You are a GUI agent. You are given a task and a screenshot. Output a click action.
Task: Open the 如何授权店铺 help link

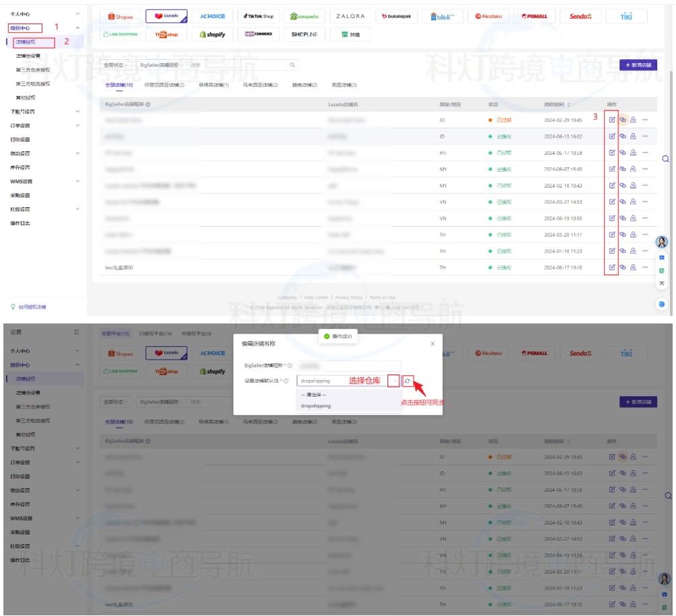point(32,307)
